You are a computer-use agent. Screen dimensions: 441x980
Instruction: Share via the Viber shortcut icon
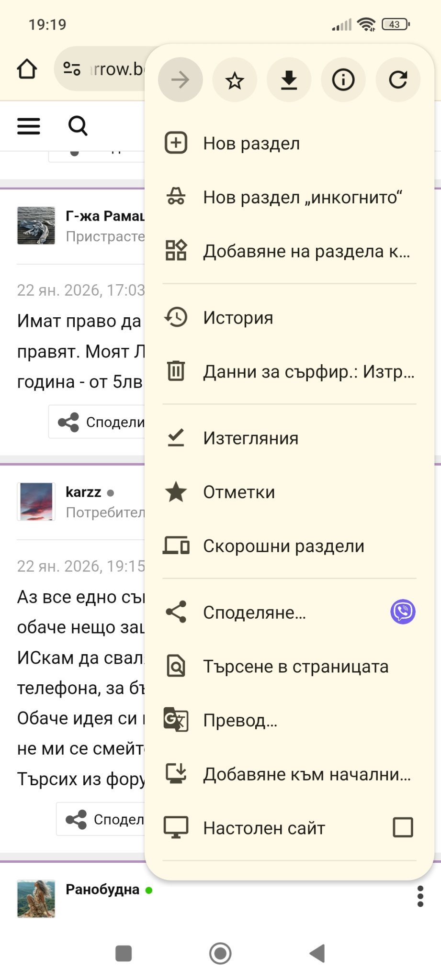coord(403,612)
